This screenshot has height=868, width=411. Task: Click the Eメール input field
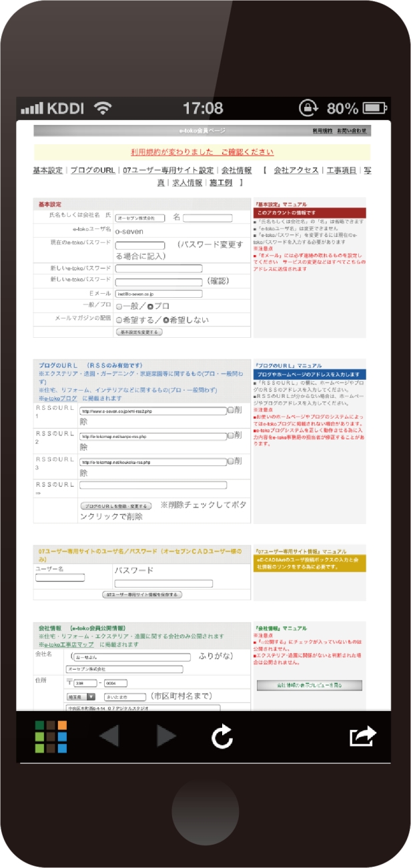click(x=158, y=293)
